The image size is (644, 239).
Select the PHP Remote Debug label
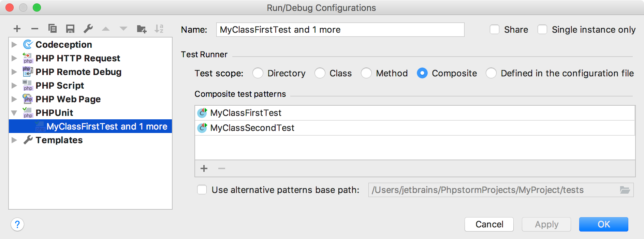(x=78, y=72)
